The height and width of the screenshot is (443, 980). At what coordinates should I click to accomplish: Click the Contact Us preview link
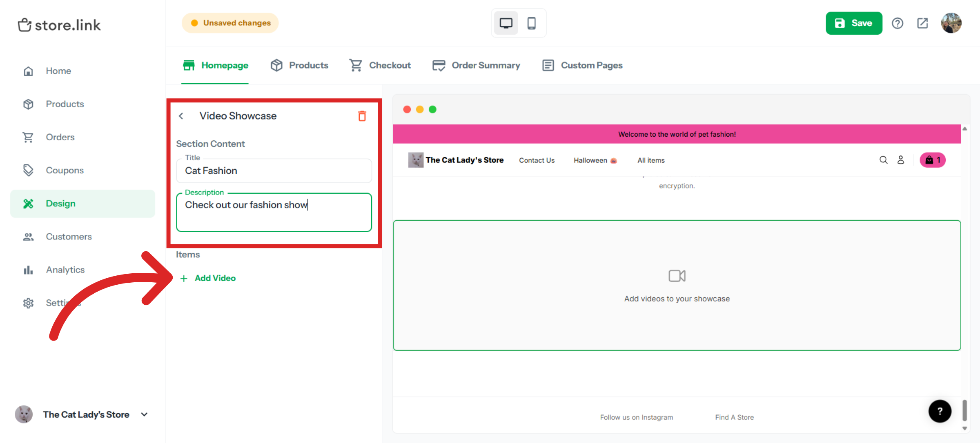tap(537, 160)
